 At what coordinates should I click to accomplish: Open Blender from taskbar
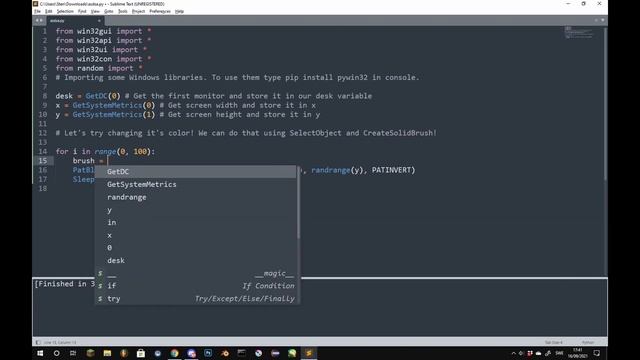[x=225, y=353]
